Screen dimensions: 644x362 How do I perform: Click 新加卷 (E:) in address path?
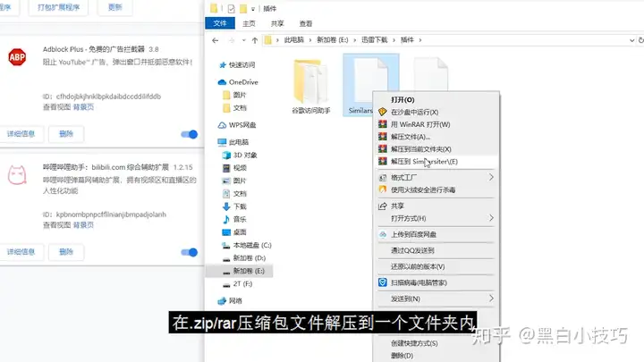tap(332, 40)
